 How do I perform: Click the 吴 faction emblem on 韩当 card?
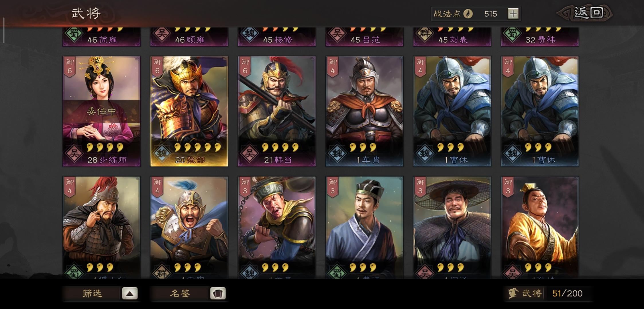(x=250, y=154)
